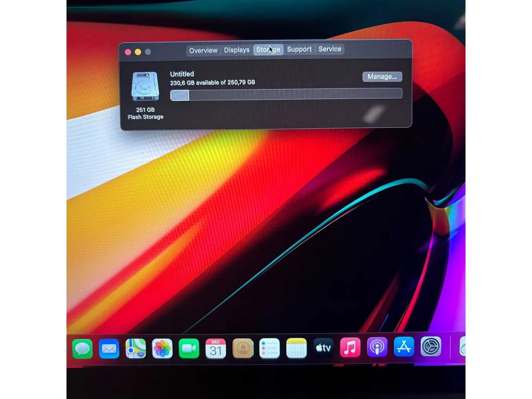Click '230,6 GB available of 250,79 GB' text
Screen dimensions: 532x399
click(213, 82)
